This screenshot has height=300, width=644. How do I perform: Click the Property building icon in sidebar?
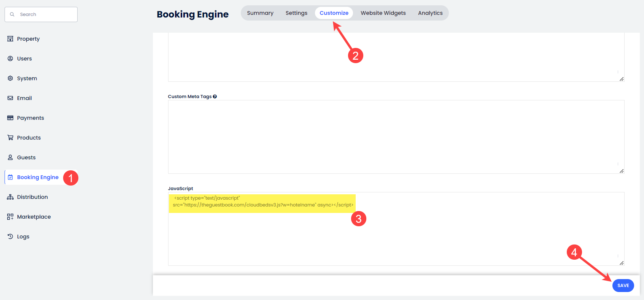pyautogui.click(x=10, y=39)
